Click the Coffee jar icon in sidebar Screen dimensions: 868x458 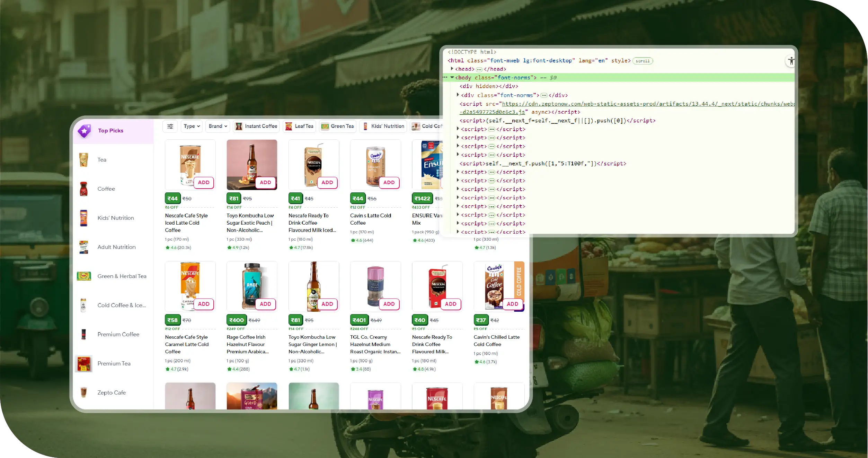point(83,189)
